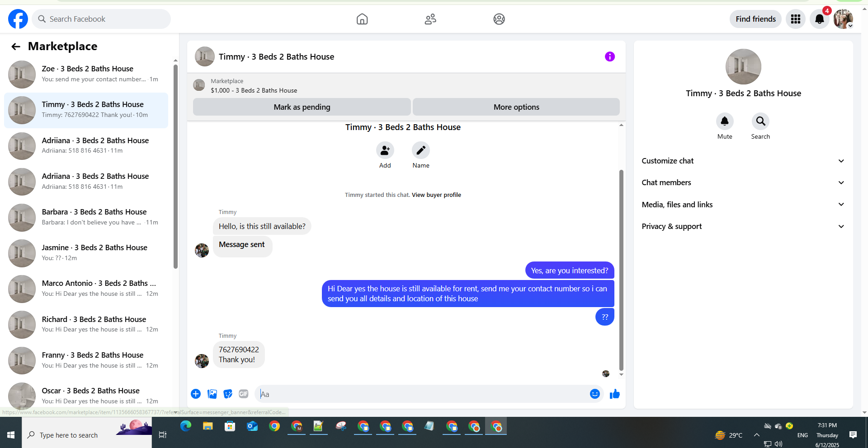Go back using the Marketplace arrow
This screenshot has width=868, height=448.
click(16, 47)
